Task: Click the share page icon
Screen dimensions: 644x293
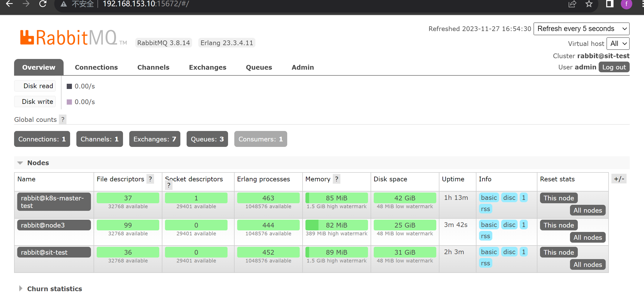Action: click(572, 4)
